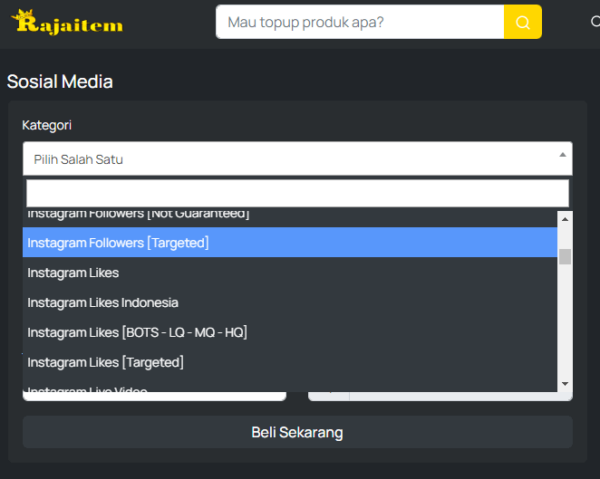Select Instagram Followers [Not Guaranteed] option

290,217
